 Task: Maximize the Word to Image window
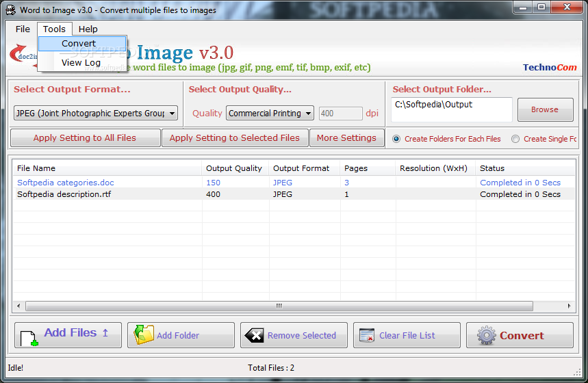click(541, 8)
